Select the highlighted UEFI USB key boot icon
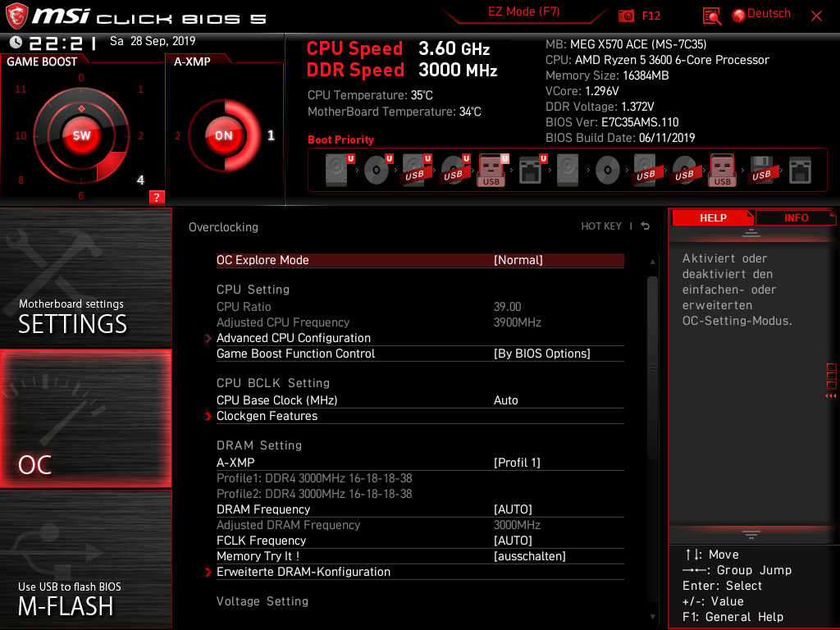Screen dimensions: 840x630 pos(493,171)
